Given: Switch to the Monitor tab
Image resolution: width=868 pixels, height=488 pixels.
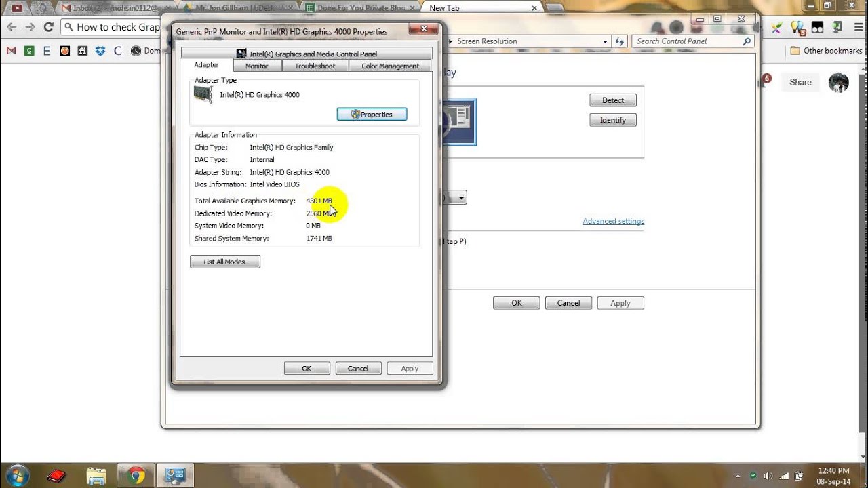Looking at the screenshot, I should click(x=256, y=66).
